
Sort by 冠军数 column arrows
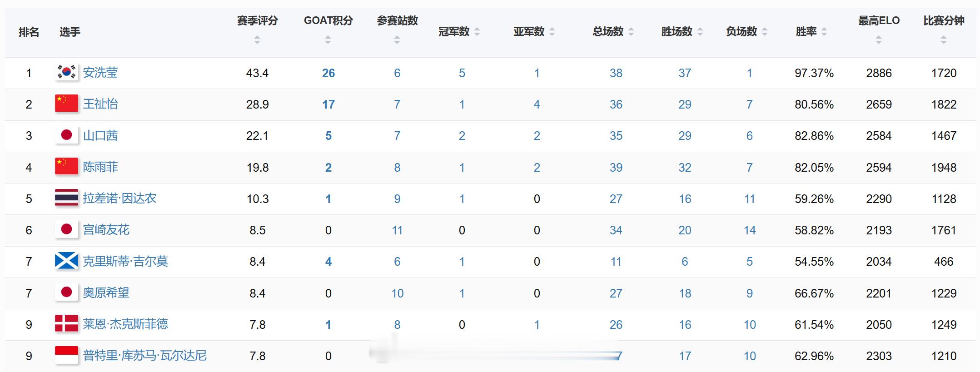tap(477, 32)
